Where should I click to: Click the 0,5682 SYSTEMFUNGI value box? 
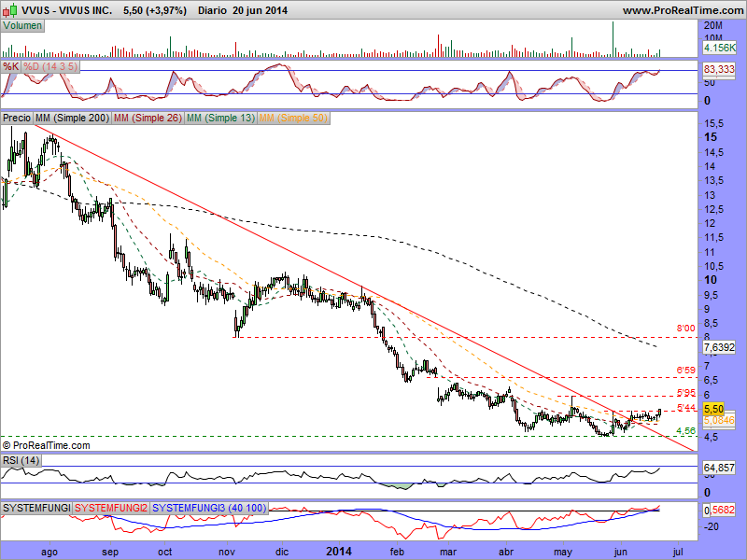[x=719, y=510]
